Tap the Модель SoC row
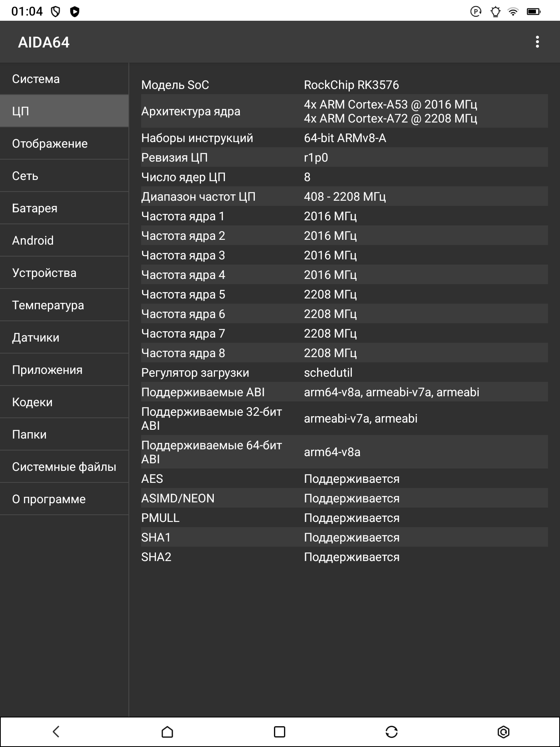Viewport: 560px width, 747px height. pos(344,85)
